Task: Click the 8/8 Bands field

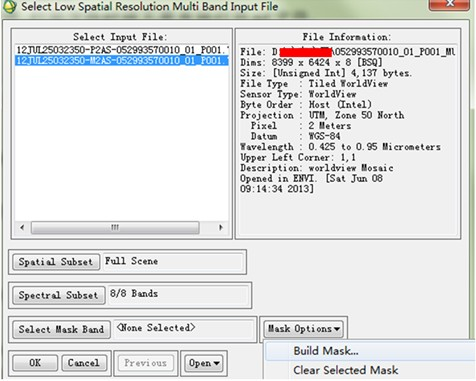Action: point(178,295)
